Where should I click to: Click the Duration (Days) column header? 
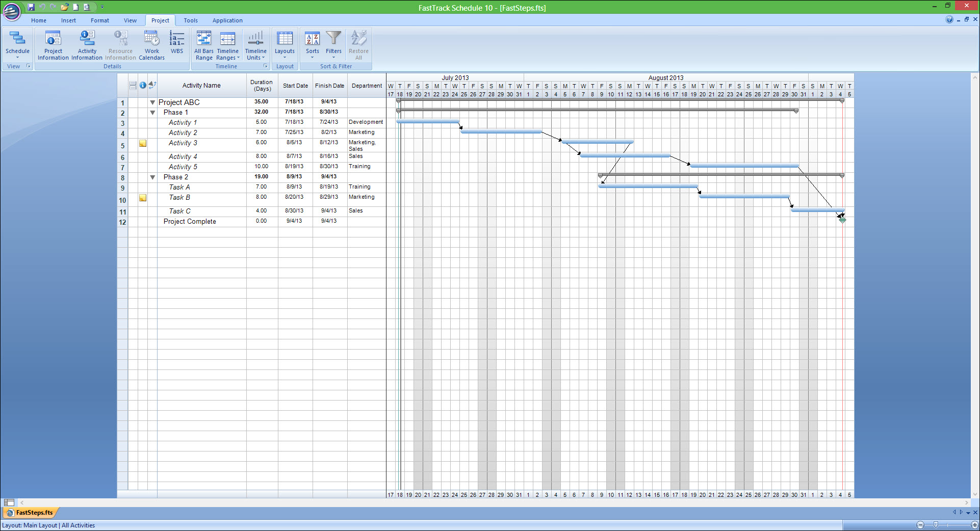(x=262, y=85)
